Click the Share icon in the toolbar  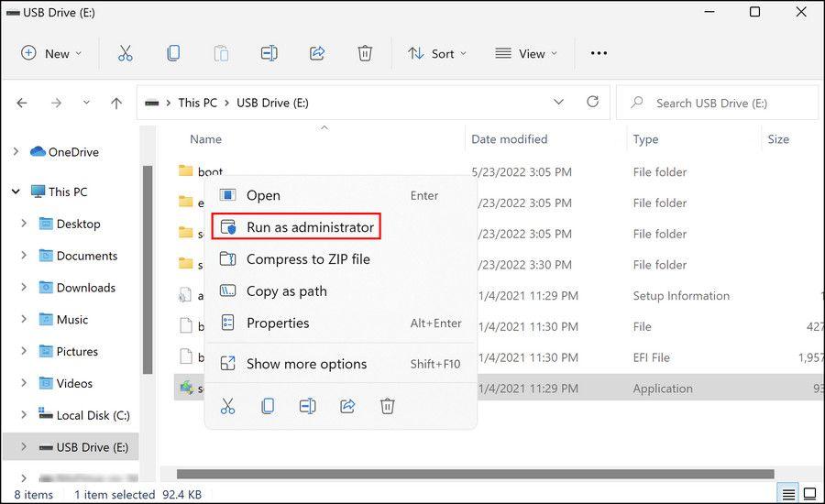317,53
